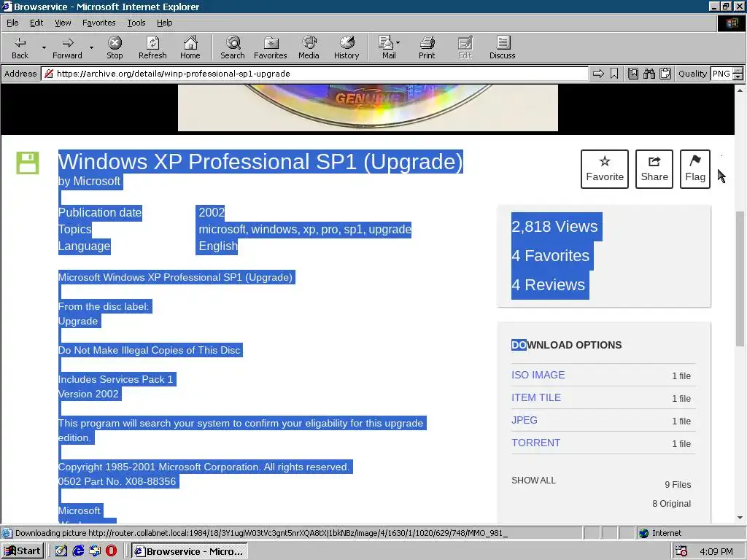Click the bookmark ribbon icon beside Go arrow
This screenshot has height=560, width=747.
(x=614, y=74)
